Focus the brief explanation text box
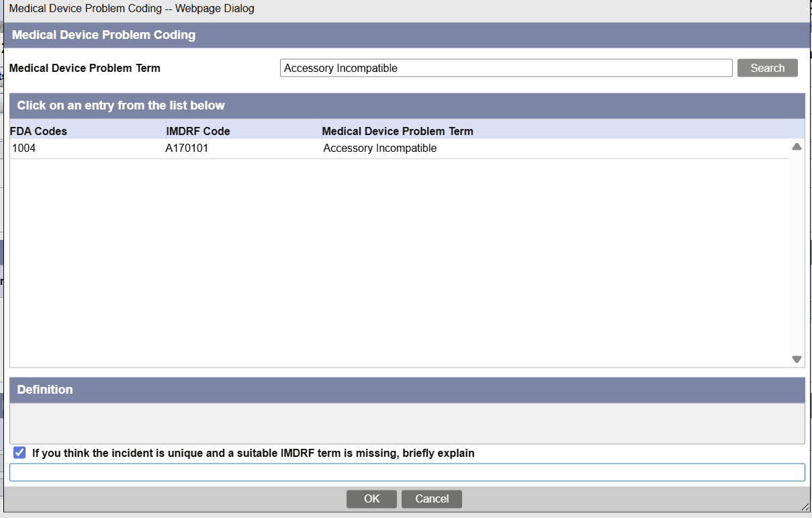 click(x=406, y=472)
